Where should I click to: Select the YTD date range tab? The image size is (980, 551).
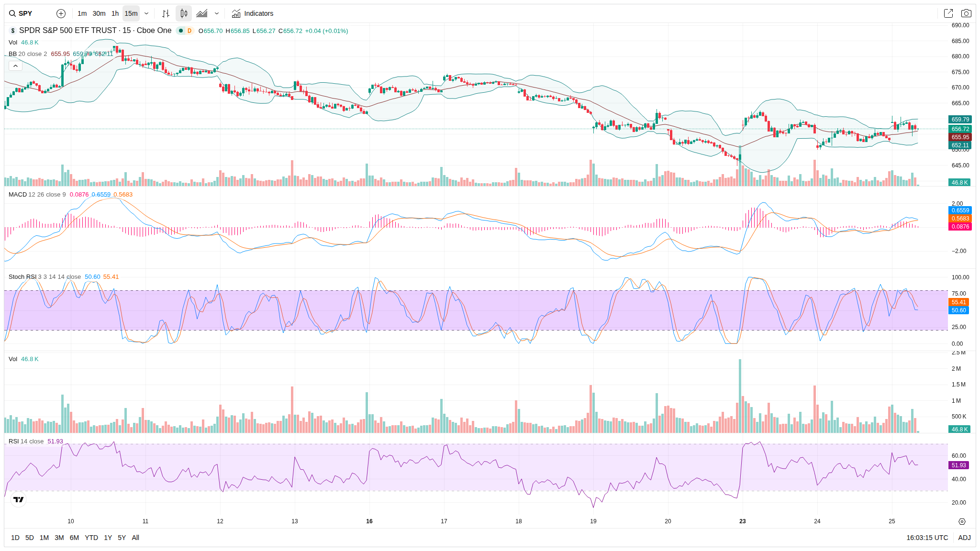[x=91, y=538]
